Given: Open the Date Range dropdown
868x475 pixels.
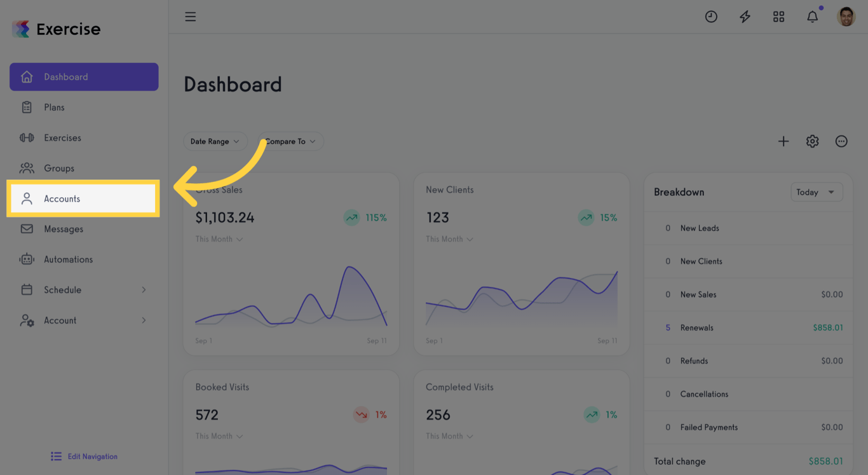Looking at the screenshot, I should pyautogui.click(x=215, y=141).
